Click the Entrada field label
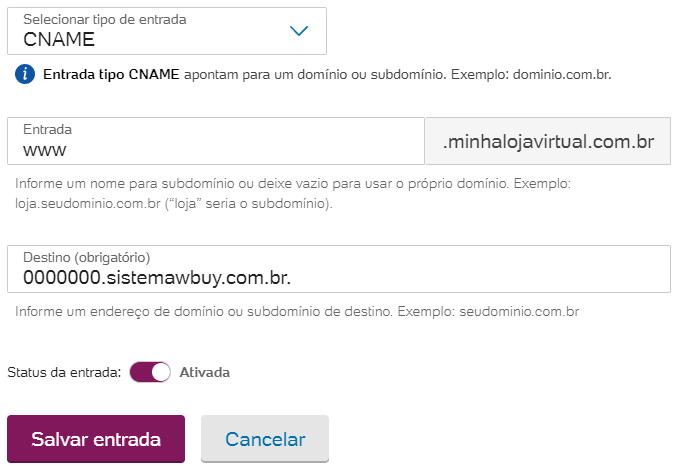 (47, 129)
